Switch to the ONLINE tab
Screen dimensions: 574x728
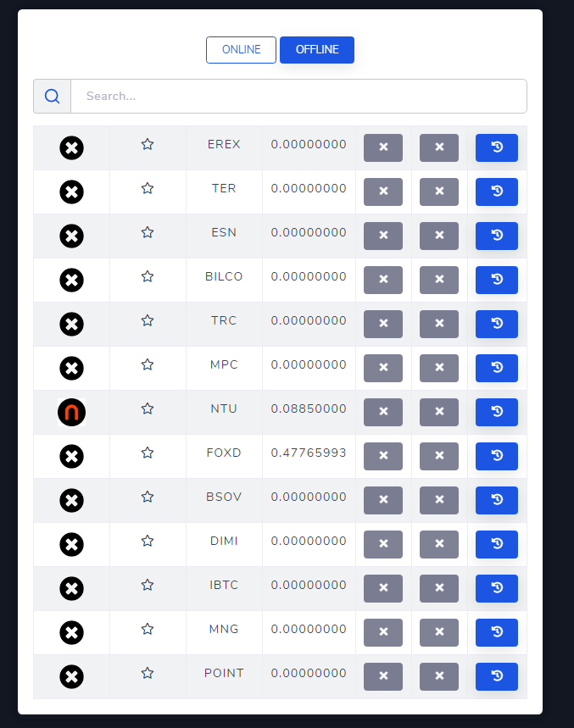tap(241, 50)
